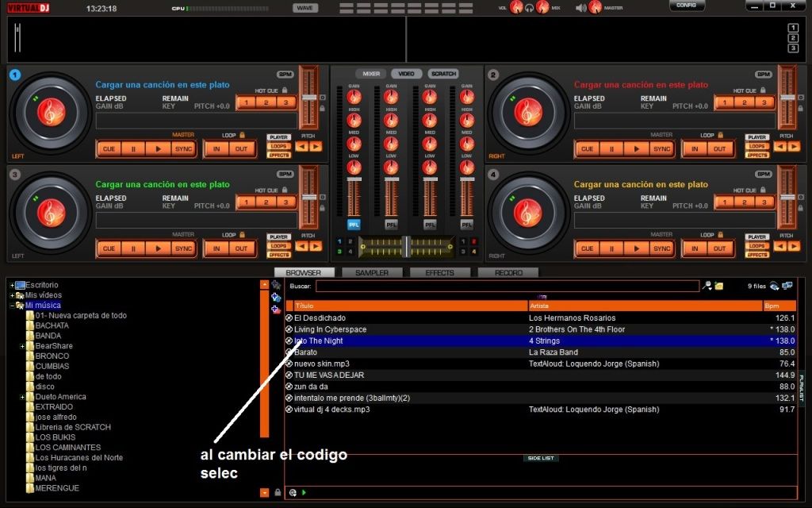The width and height of the screenshot is (812, 508).
Task: Select deck 2 number badge
Action: [x=493, y=75]
